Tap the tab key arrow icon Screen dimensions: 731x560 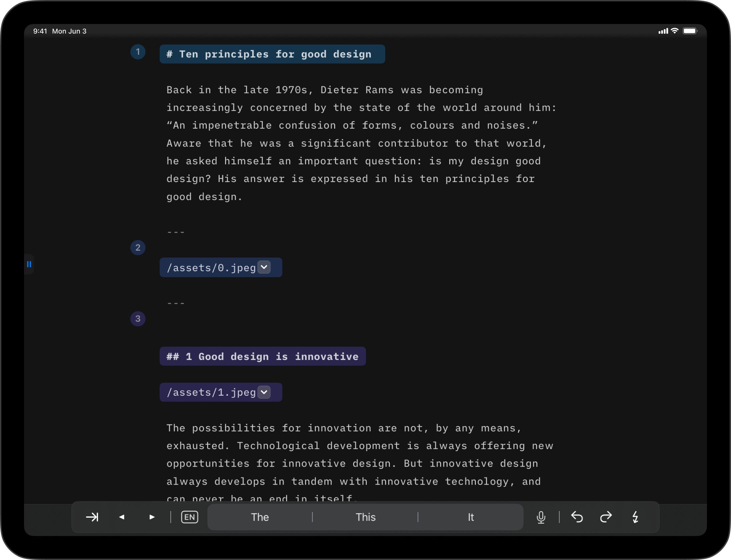coord(92,517)
